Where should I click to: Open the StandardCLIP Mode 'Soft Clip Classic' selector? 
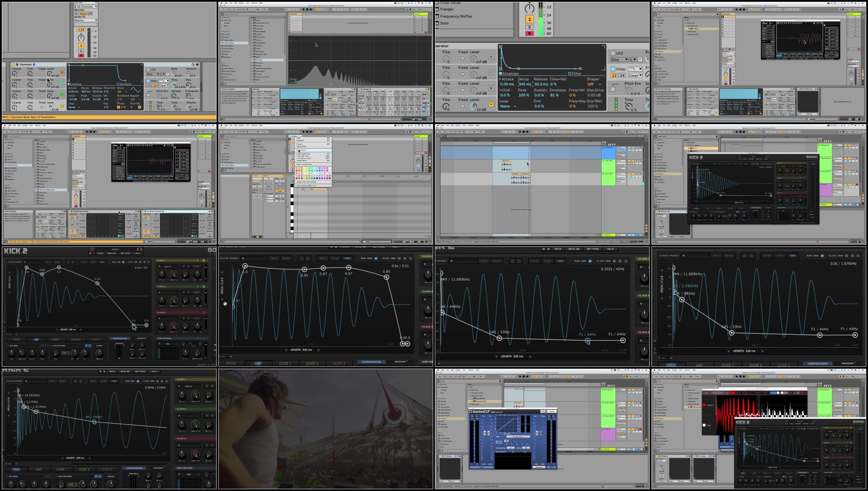coord(518,437)
